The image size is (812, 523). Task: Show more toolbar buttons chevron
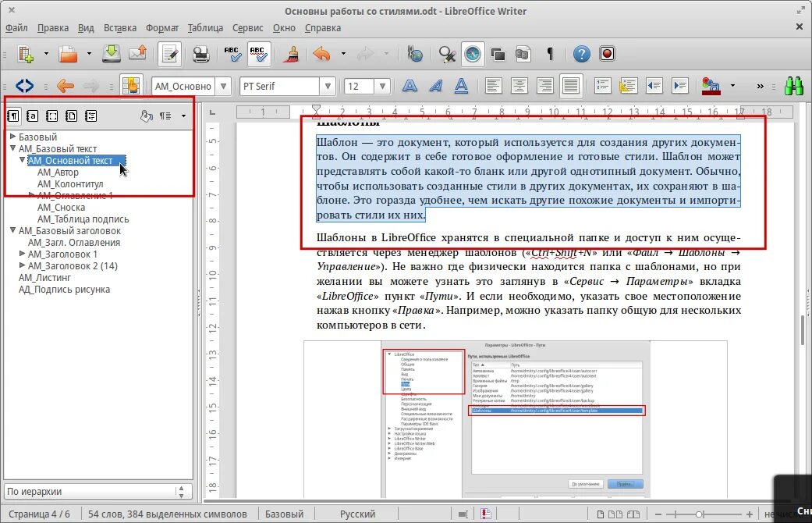pos(760,86)
